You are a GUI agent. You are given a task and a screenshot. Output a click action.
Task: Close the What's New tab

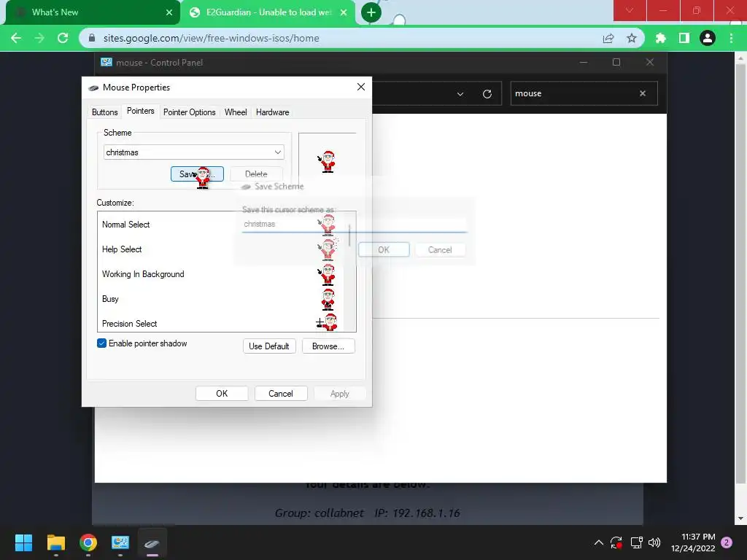(x=169, y=12)
